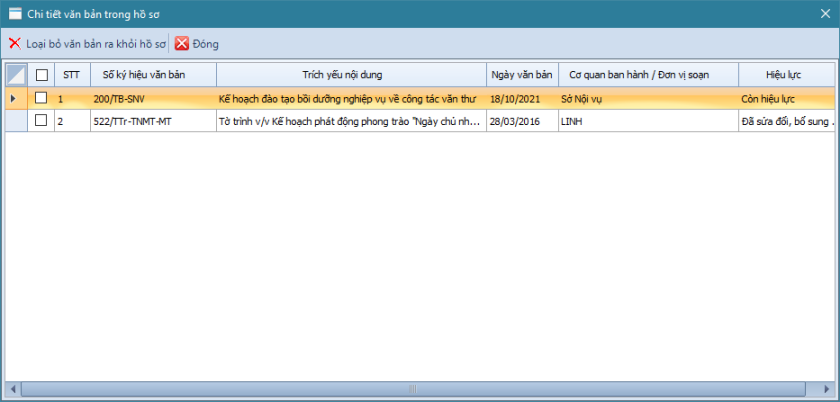Screen dimensions: 840x402
Task: Click row indicator arrow of first row
Action: (12, 99)
